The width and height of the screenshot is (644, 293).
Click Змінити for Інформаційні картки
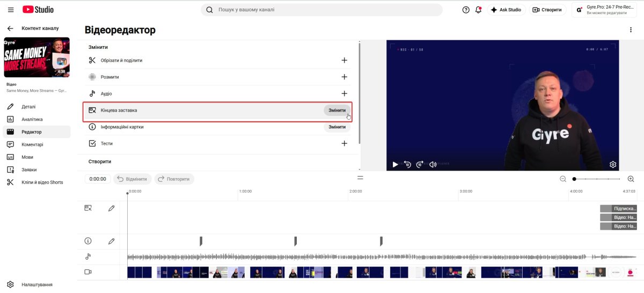point(337,127)
